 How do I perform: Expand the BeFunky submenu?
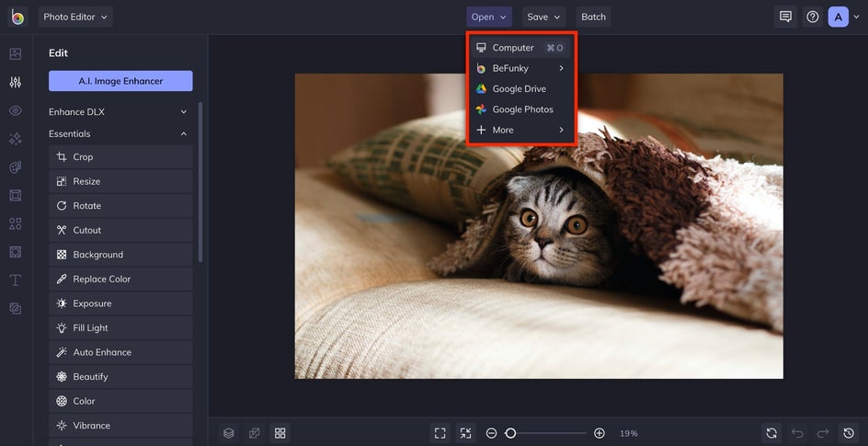point(520,68)
